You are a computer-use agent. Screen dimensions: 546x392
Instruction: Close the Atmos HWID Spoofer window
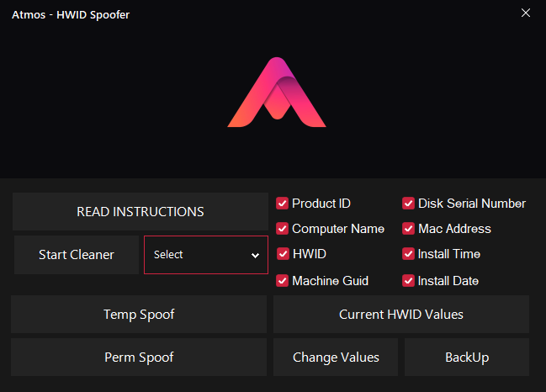(x=526, y=13)
